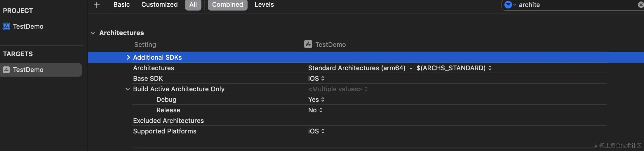Open Supported Platforms iOS popup
The width and height of the screenshot is (644, 151).
click(x=316, y=131)
